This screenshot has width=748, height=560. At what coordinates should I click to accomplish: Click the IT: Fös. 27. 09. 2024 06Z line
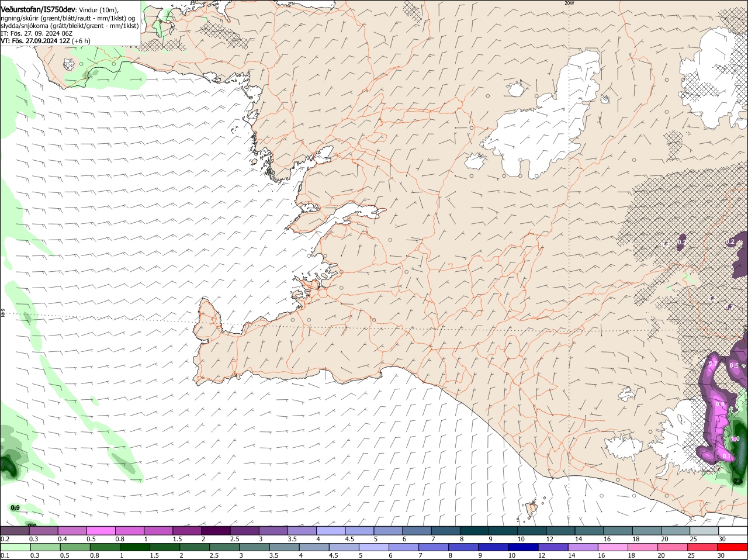tap(37, 33)
